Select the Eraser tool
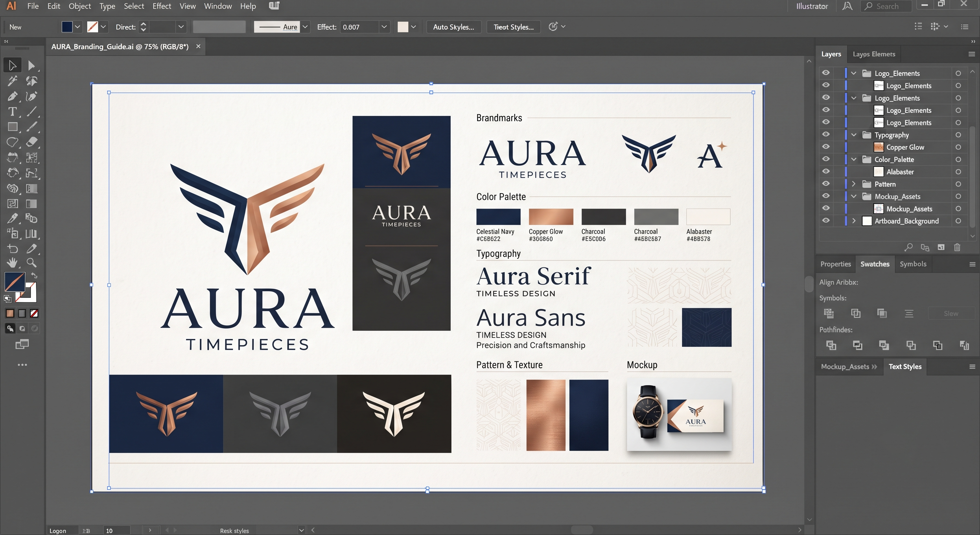The image size is (980, 535). (31, 142)
